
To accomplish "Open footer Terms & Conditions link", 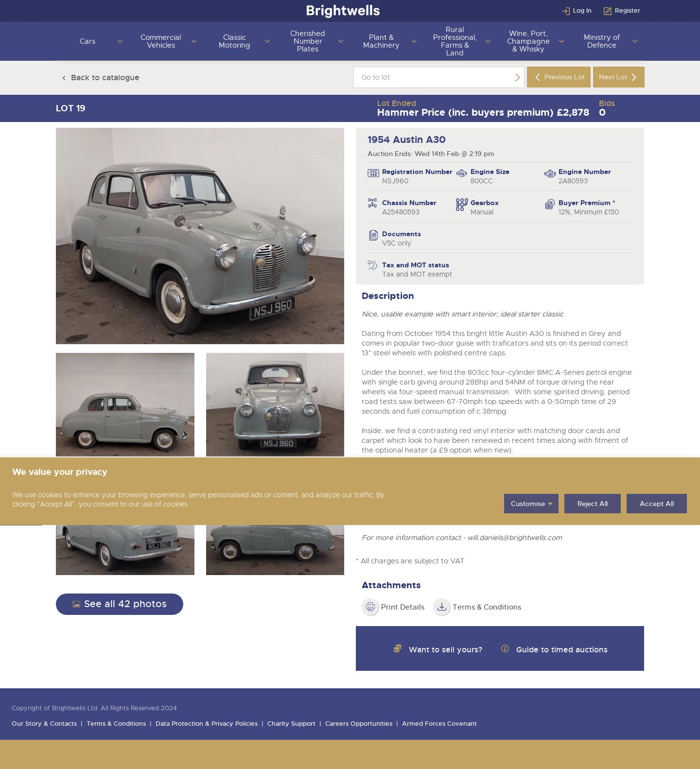I will [116, 724].
